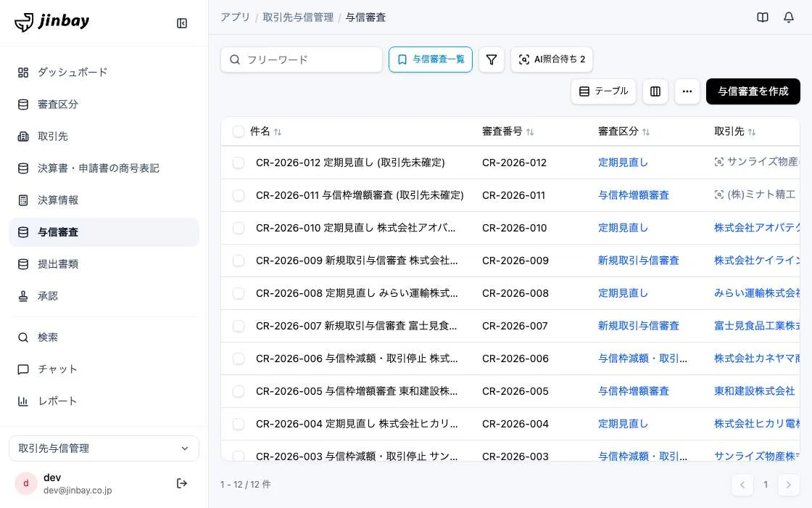The height and width of the screenshot is (508, 812).
Task: Open 株式会社ヒカリ電機 partner link
Action: click(757, 424)
